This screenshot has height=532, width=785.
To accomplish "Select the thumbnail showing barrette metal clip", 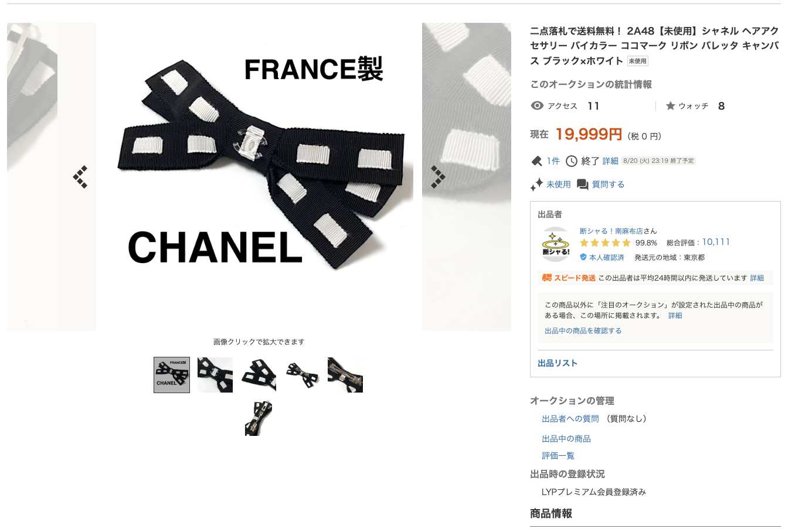I will point(345,375).
